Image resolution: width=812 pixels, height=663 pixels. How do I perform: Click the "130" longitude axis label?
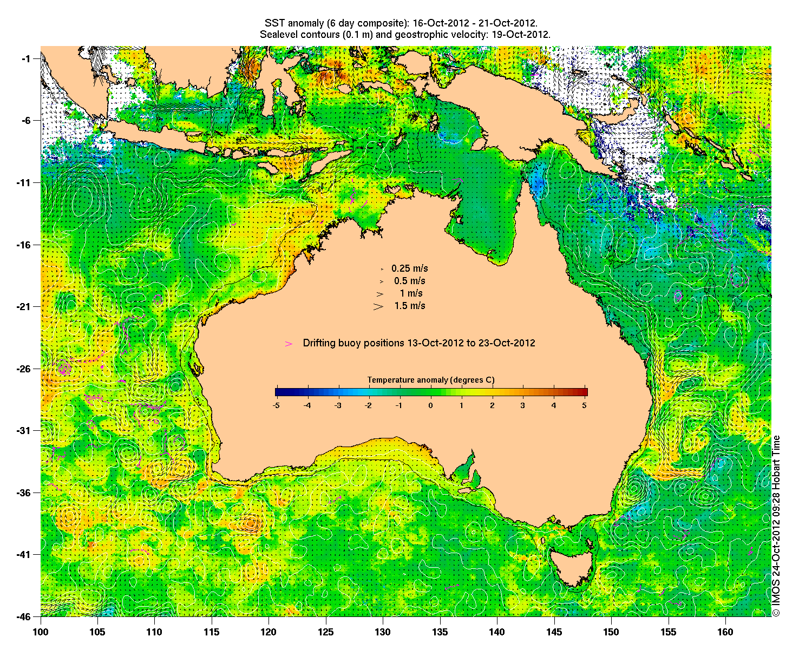383,632
